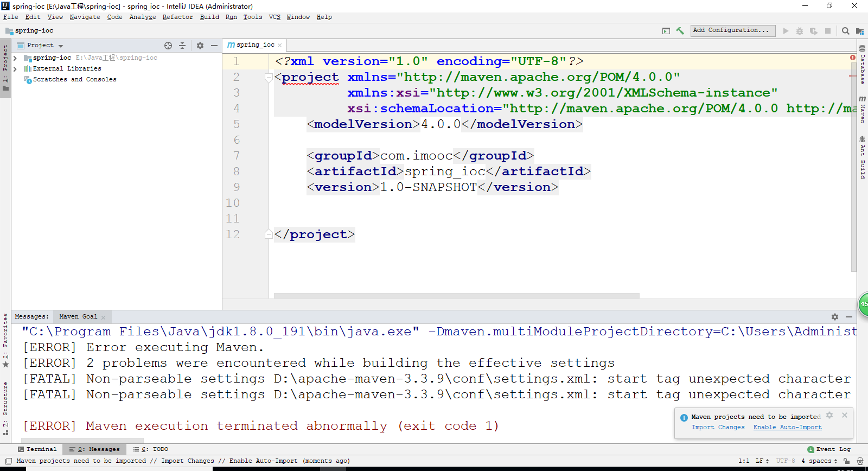Click the Hector inspector icon in status bar

coord(860,461)
